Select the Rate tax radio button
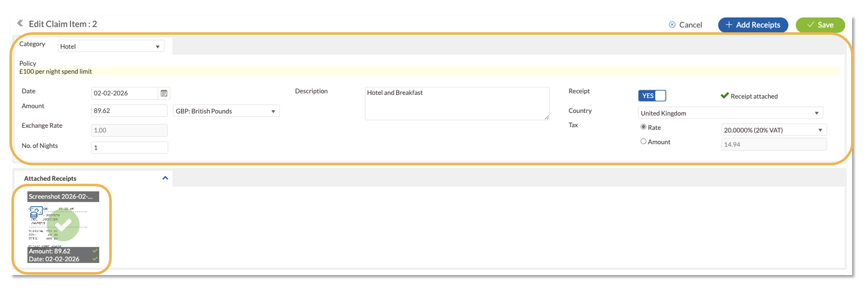Image resolution: width=868 pixels, height=293 pixels. (644, 127)
